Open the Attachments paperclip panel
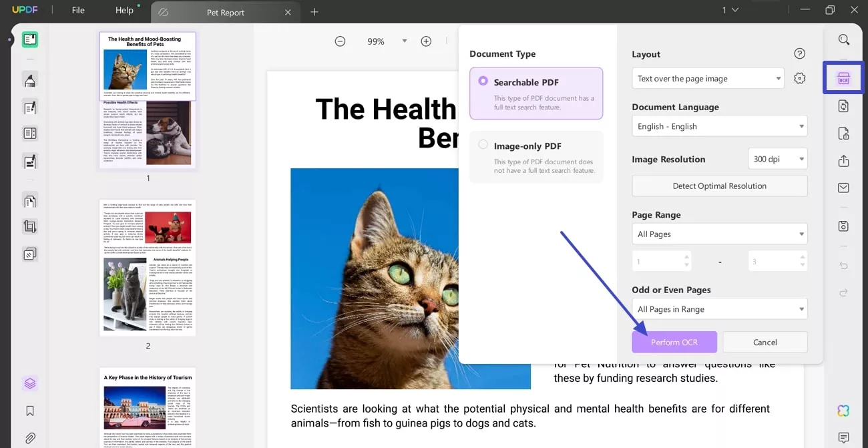Screen dimensions: 868x448 coord(30,439)
